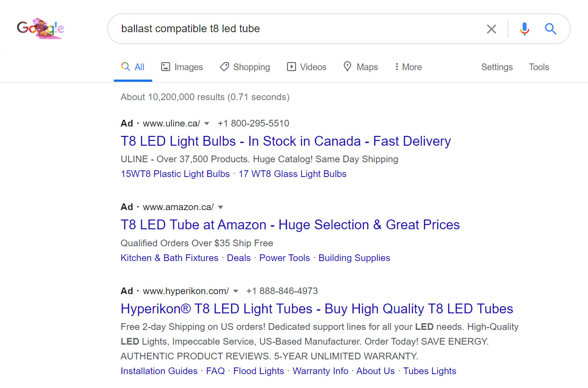Click the Maps pin icon tab

pyautogui.click(x=347, y=67)
